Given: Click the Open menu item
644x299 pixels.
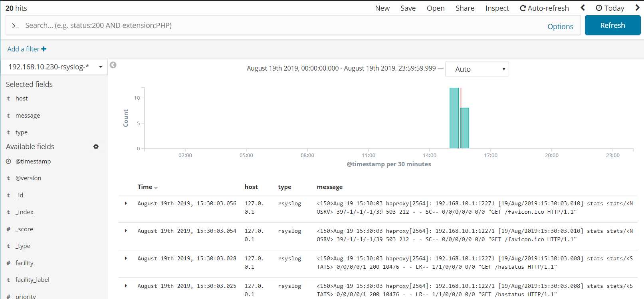Looking at the screenshot, I should [436, 8].
